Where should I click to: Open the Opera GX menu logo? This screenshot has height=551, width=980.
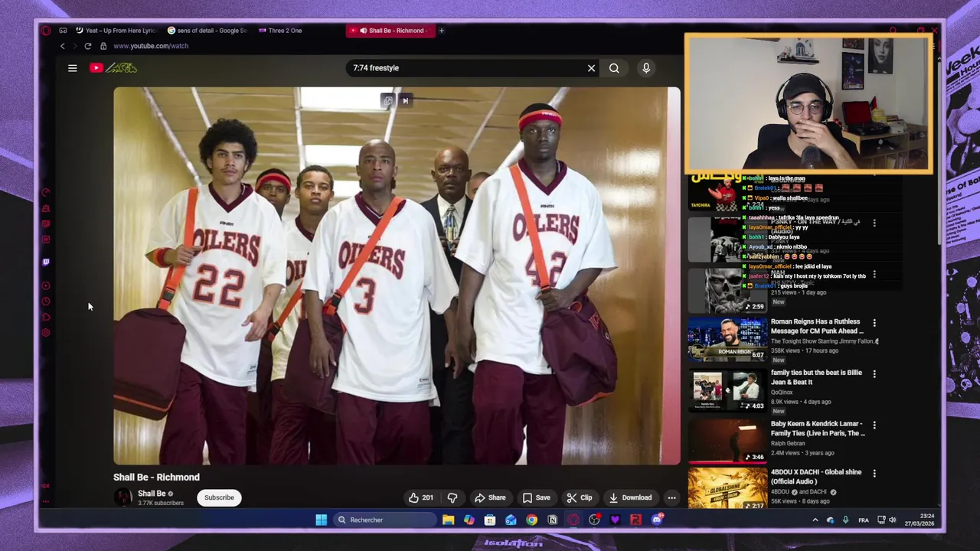[46, 31]
